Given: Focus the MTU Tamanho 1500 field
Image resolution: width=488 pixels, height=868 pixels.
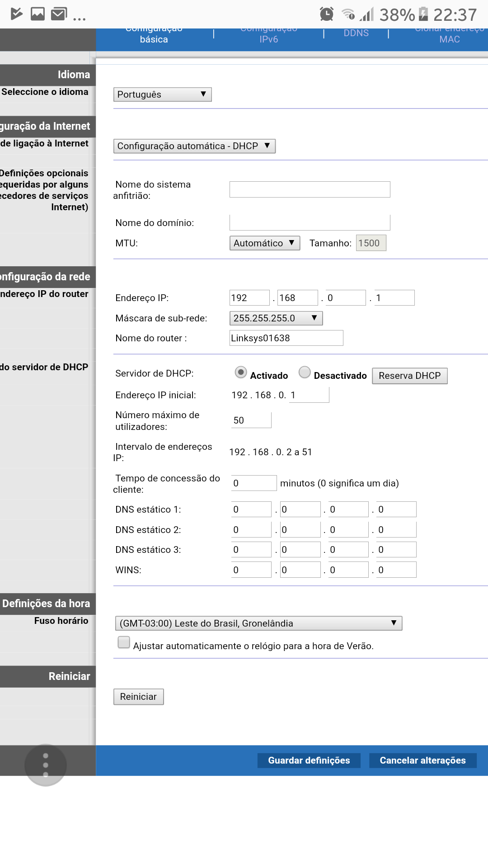Looking at the screenshot, I should click(x=371, y=243).
